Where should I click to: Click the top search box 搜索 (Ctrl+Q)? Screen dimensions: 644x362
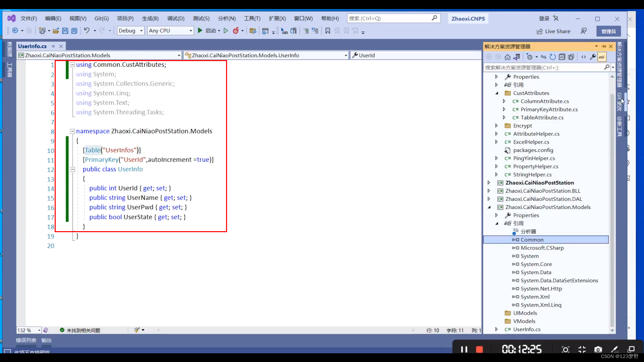(x=394, y=18)
